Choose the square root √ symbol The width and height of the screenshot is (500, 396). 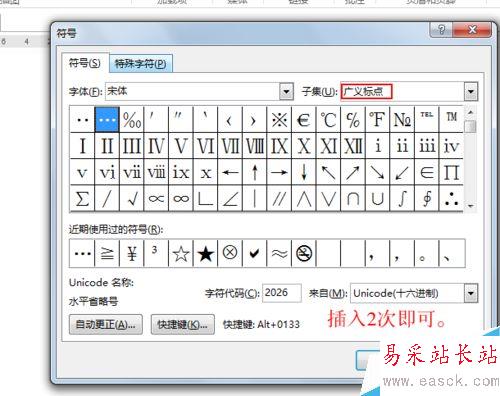tap(132, 198)
